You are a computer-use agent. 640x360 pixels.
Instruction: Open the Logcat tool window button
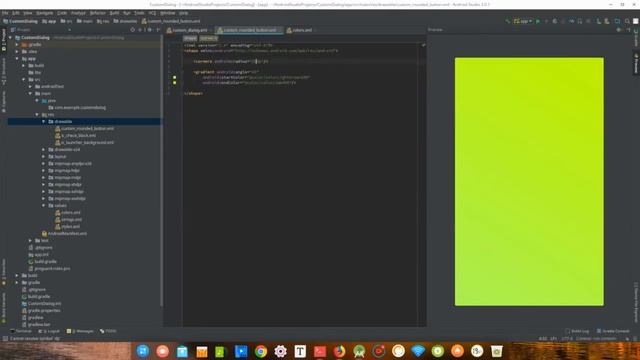49,331
